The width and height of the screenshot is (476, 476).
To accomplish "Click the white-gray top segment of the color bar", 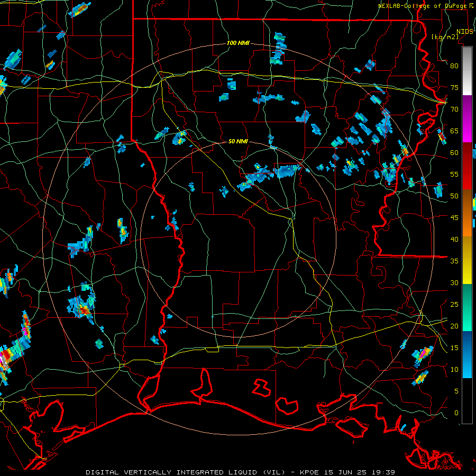I will [467, 71].
